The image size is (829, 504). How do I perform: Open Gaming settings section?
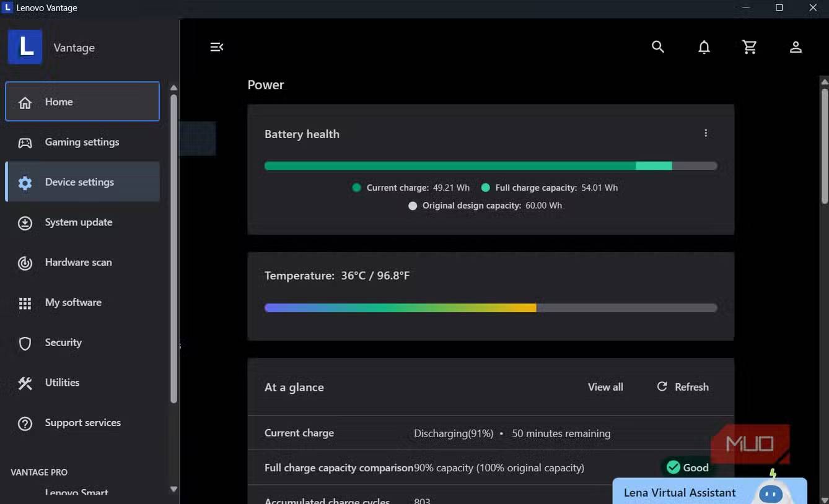point(82,142)
